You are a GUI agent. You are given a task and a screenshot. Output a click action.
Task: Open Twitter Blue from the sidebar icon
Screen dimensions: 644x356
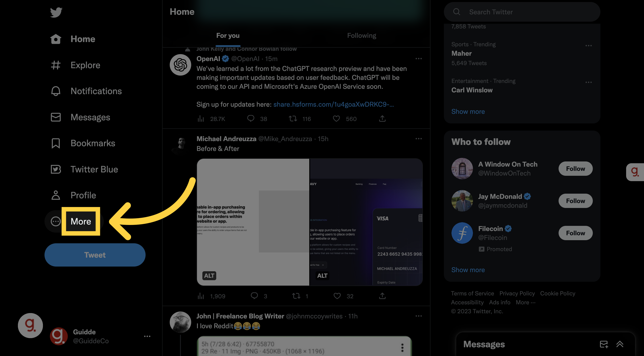point(56,169)
